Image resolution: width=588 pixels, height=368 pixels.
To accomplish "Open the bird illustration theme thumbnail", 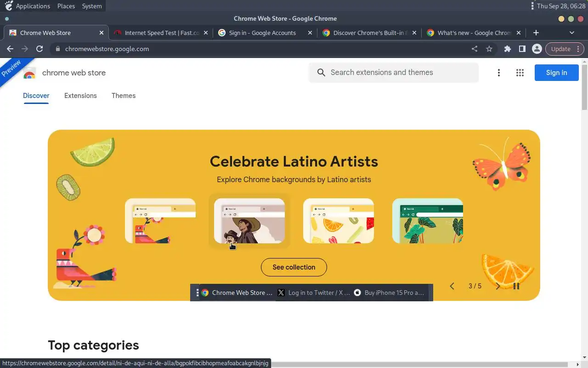I will 160,221.
